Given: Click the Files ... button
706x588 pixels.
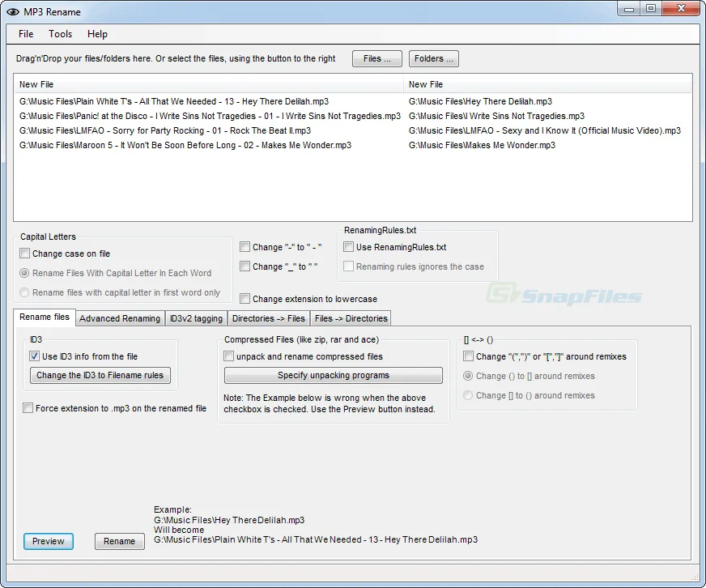Looking at the screenshot, I should click(x=376, y=58).
